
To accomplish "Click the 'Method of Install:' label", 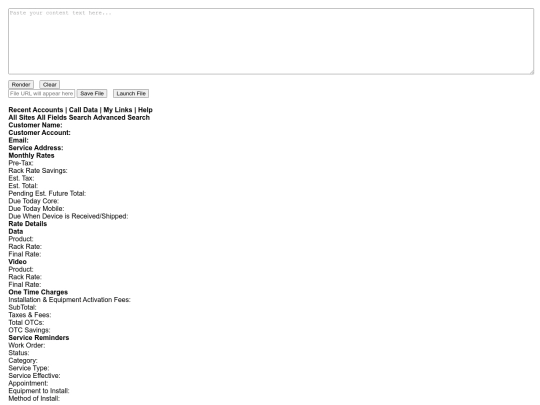I will tap(34, 398).
